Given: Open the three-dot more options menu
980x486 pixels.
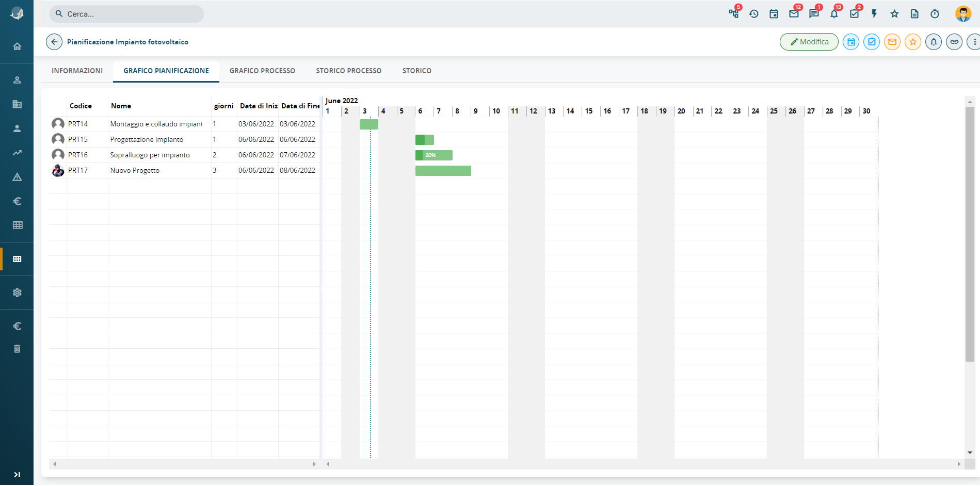Looking at the screenshot, I should coord(974,42).
